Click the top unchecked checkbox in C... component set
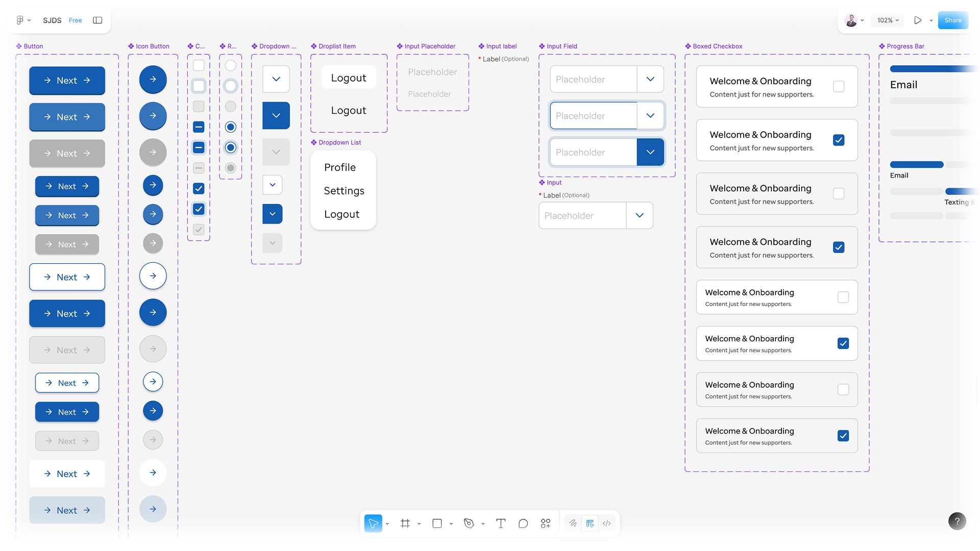The image size is (980, 551). pyautogui.click(x=199, y=65)
